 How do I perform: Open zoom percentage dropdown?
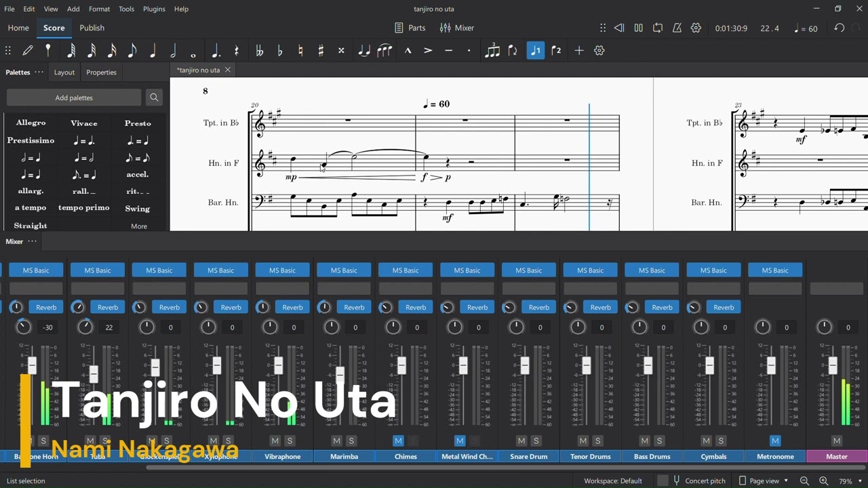[850, 481]
